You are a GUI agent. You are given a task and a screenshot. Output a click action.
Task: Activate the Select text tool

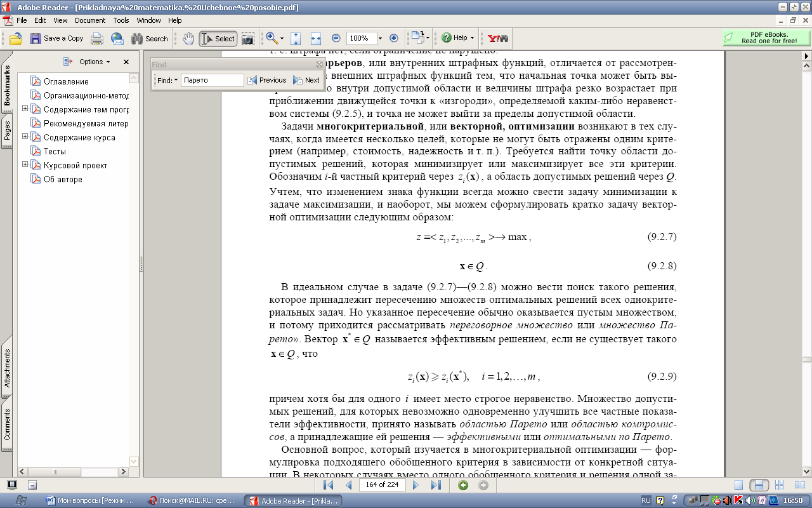click(218, 39)
